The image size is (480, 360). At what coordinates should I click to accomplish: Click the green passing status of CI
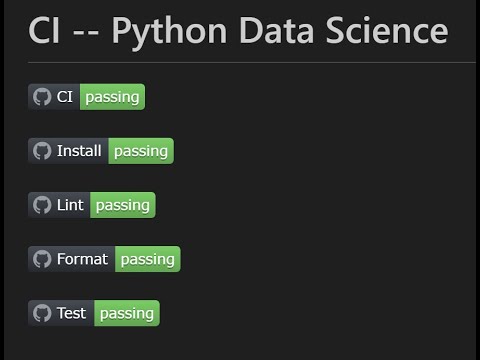[x=112, y=97]
